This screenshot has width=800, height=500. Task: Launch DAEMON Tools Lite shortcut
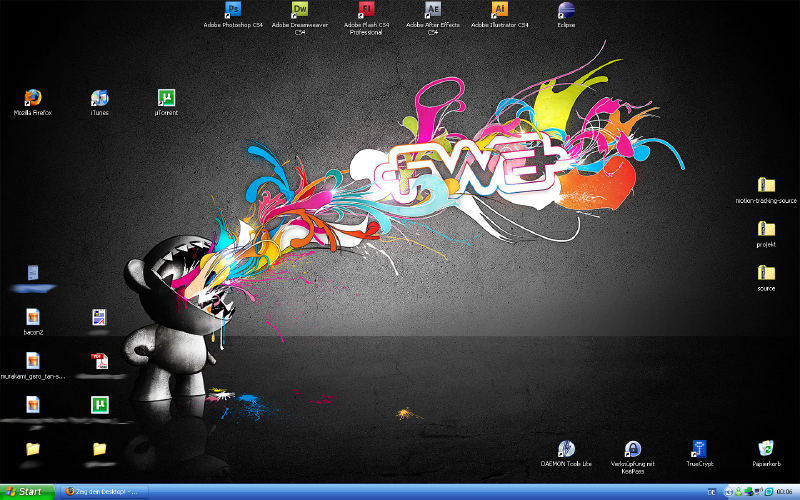566,453
